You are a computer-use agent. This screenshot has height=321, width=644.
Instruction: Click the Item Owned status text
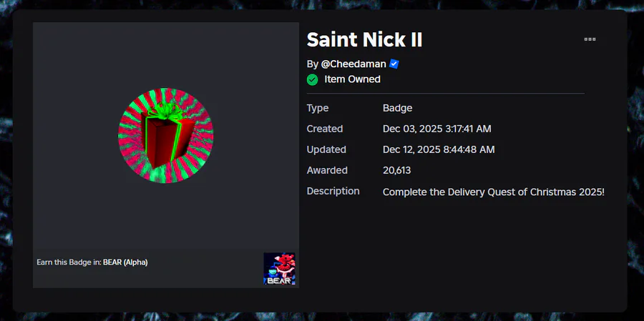point(352,79)
